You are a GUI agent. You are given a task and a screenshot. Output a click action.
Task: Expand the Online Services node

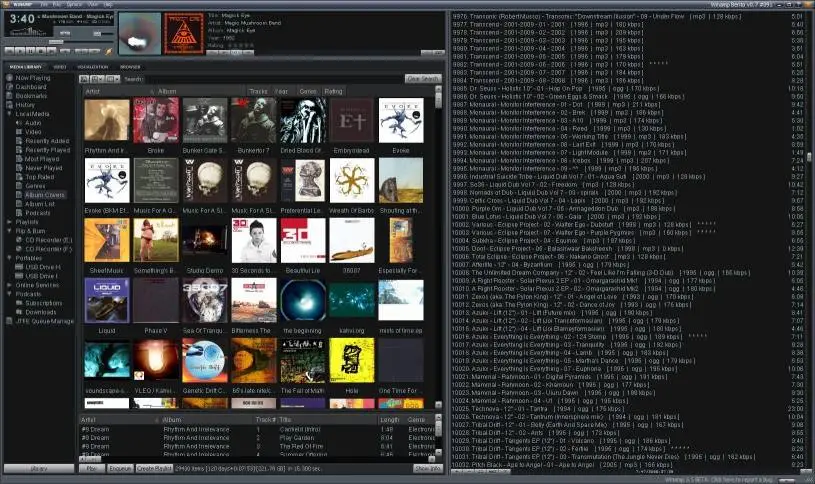coord(9,285)
